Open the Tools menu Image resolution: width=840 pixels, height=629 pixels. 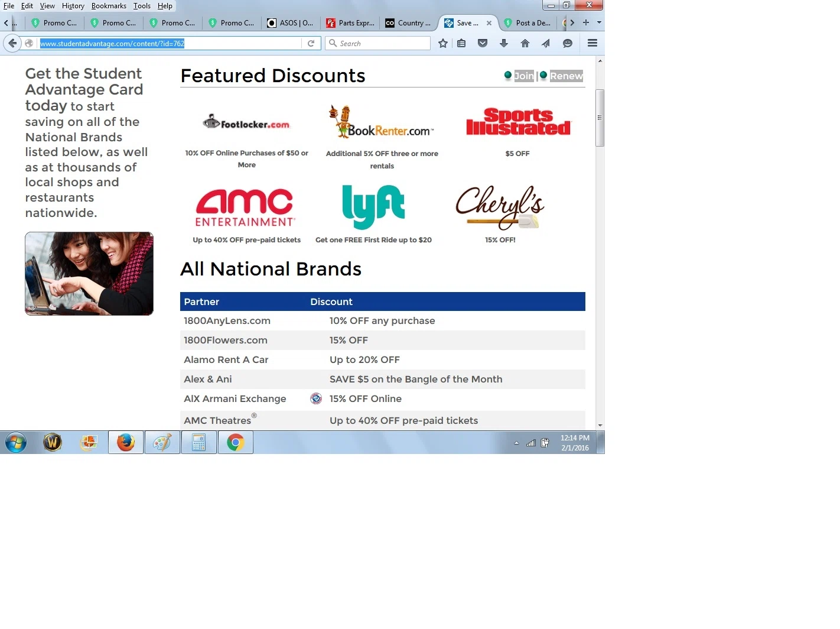[x=142, y=6]
